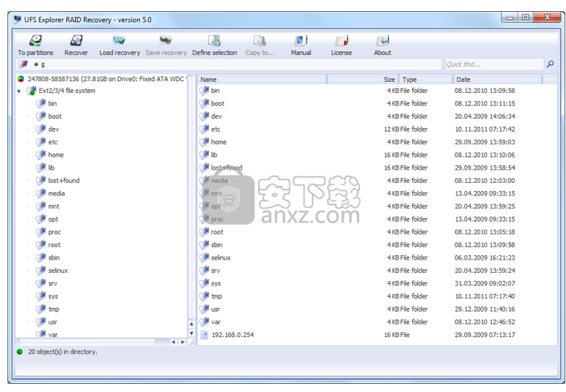Click the home folder icon in file list

click(x=205, y=142)
